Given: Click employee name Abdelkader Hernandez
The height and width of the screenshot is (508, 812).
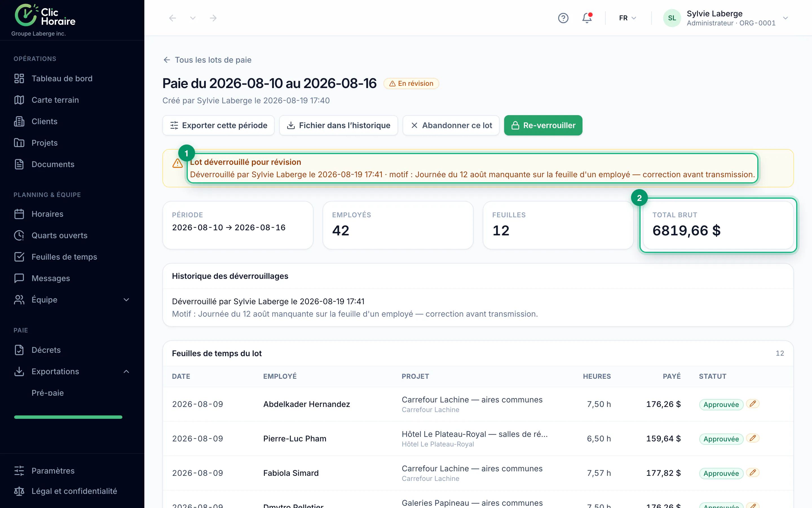Looking at the screenshot, I should click(307, 404).
